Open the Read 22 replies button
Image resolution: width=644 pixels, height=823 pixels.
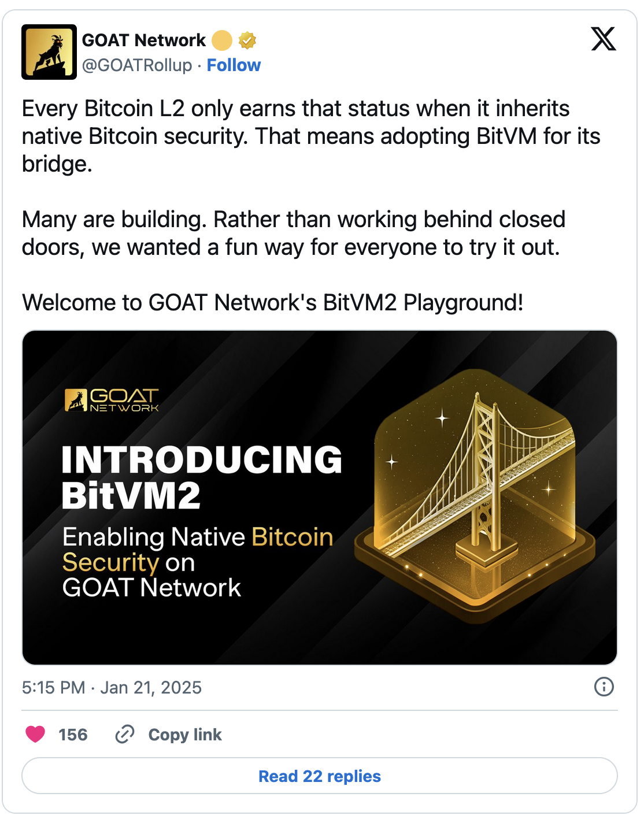(321, 776)
